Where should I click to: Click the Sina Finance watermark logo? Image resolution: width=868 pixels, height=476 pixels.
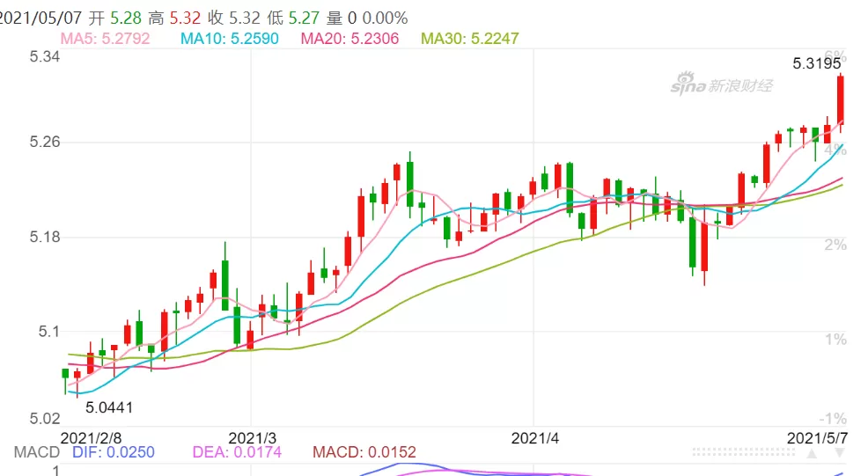click(721, 84)
